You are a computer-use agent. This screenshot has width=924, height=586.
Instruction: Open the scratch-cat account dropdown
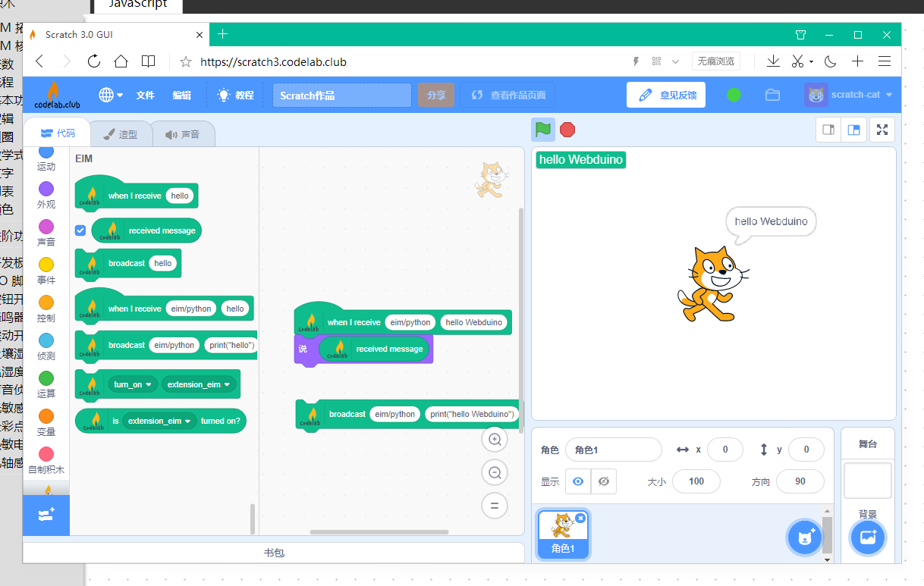click(850, 95)
